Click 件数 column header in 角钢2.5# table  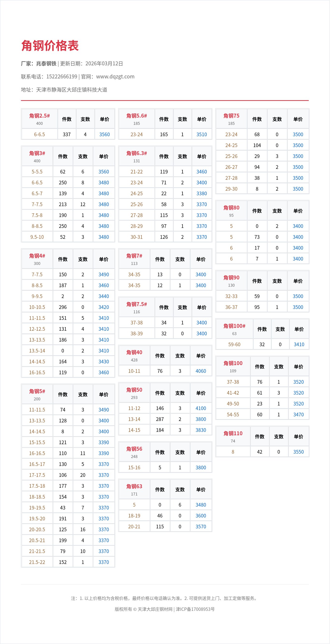[x=67, y=119]
